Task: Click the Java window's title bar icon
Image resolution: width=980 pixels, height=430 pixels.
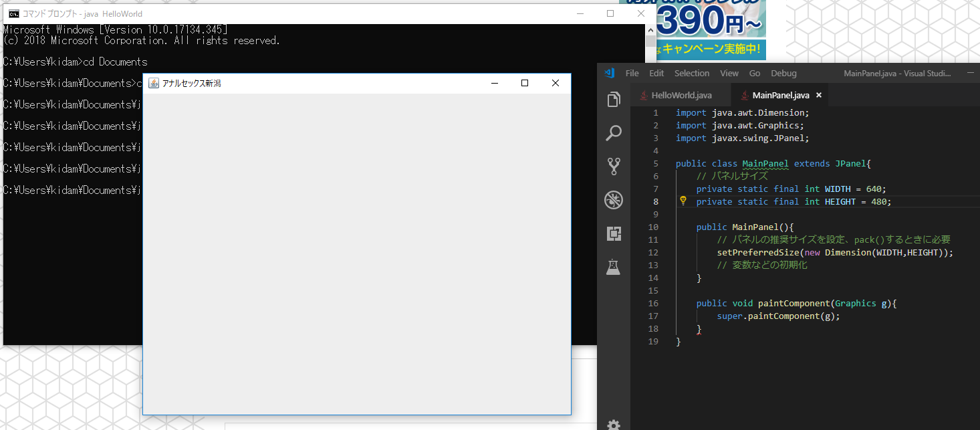Action: tap(153, 83)
